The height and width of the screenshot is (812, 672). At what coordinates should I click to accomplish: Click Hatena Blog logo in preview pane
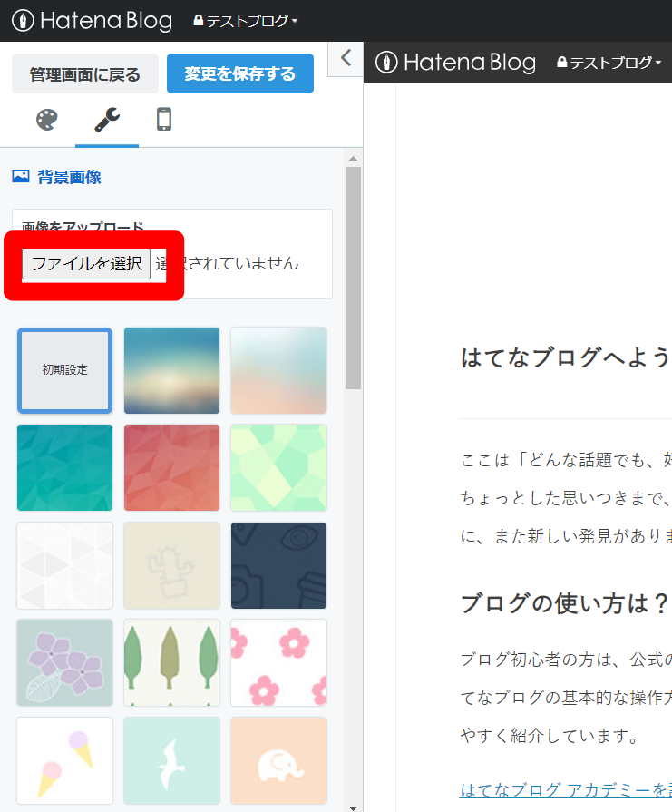click(455, 63)
